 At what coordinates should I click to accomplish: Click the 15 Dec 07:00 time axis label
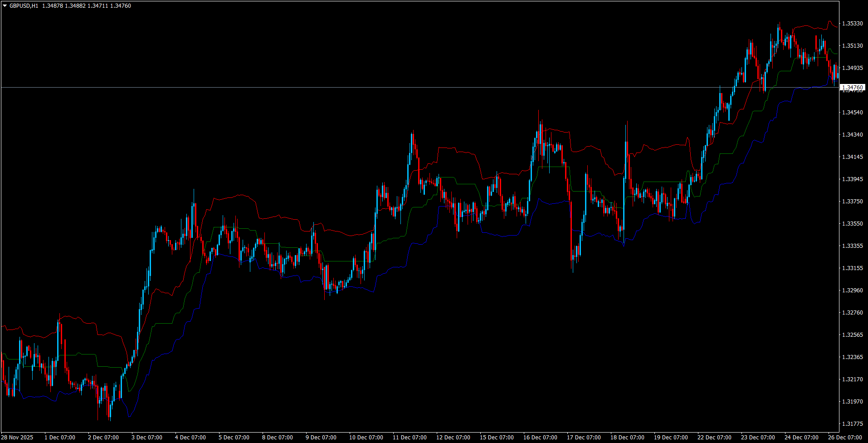pyautogui.click(x=497, y=438)
